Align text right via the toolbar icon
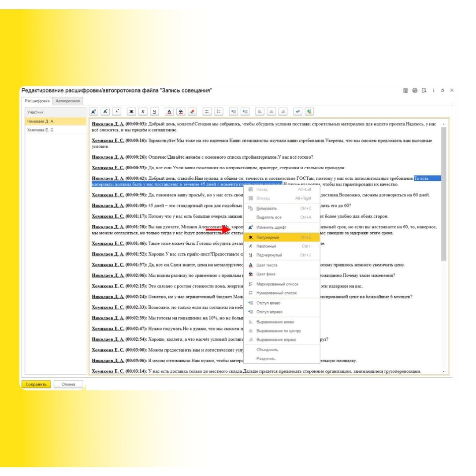Viewport: 476px width, 476px height. pyautogui.click(x=283, y=112)
